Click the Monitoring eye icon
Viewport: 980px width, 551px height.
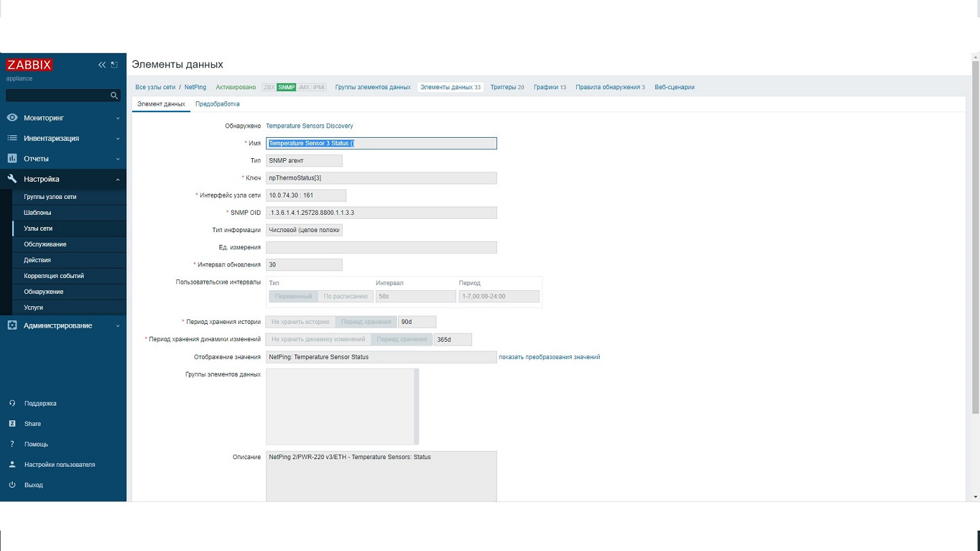[x=12, y=118]
